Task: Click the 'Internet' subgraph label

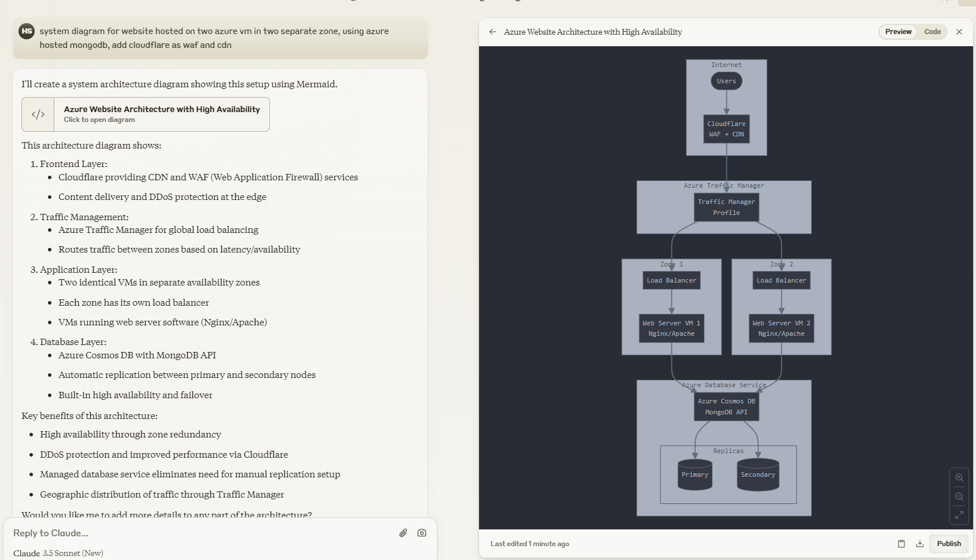Action: click(x=726, y=65)
